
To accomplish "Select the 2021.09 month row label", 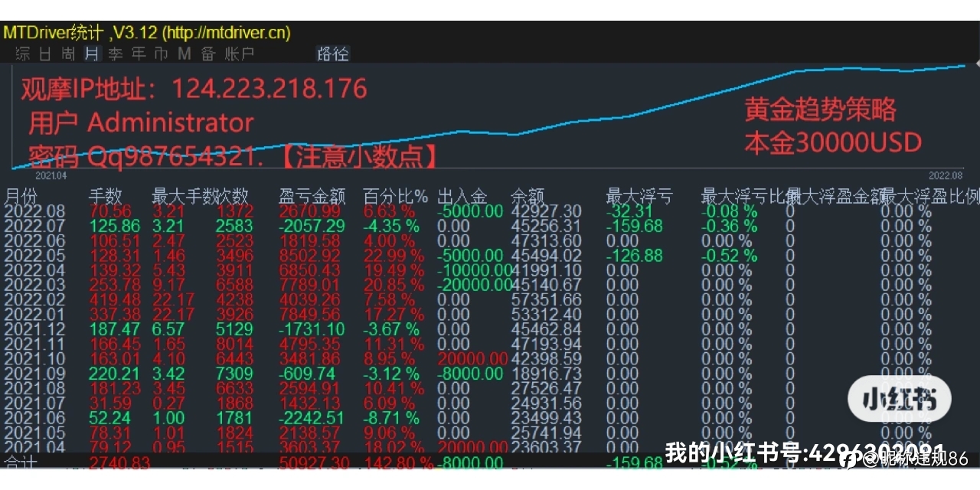I will pos(35,374).
